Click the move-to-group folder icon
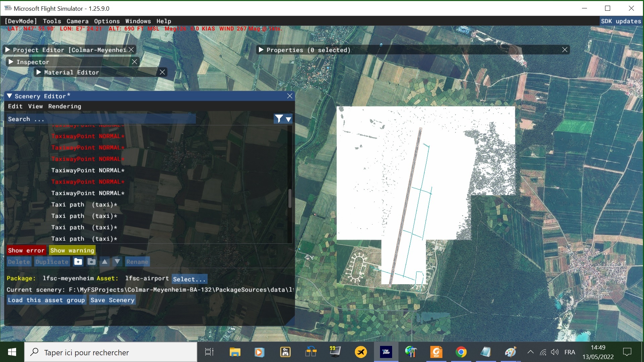Viewport: 644px width, 362px height. point(92,262)
